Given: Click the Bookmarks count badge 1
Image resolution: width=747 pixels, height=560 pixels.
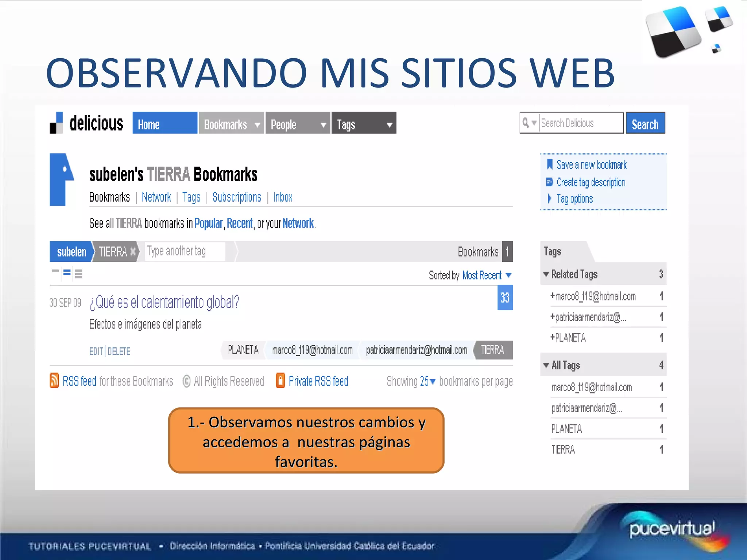Looking at the screenshot, I should pyautogui.click(x=507, y=252).
